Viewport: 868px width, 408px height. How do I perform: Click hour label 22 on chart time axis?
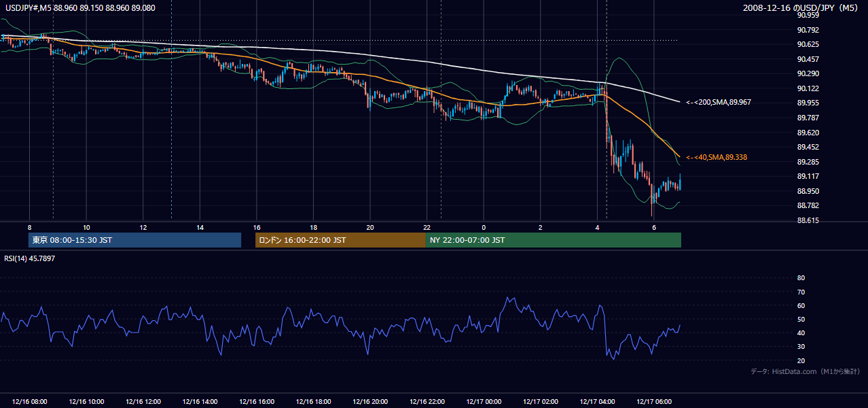(x=427, y=227)
